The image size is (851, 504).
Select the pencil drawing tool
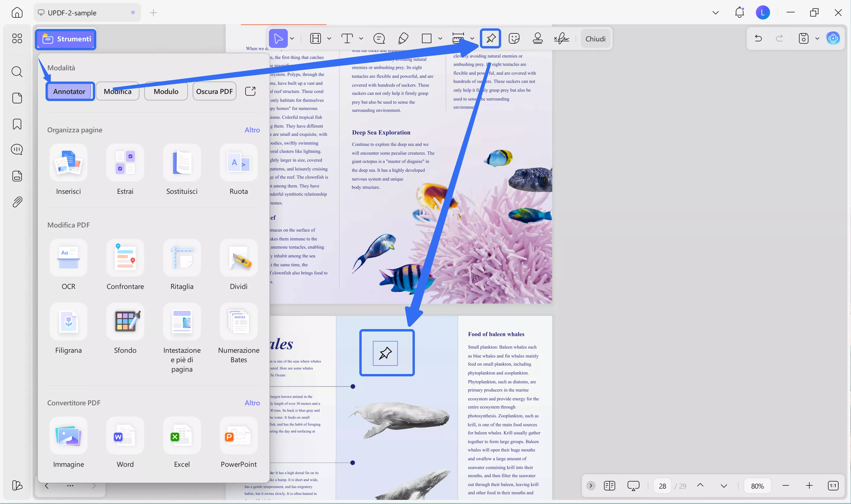pos(403,38)
